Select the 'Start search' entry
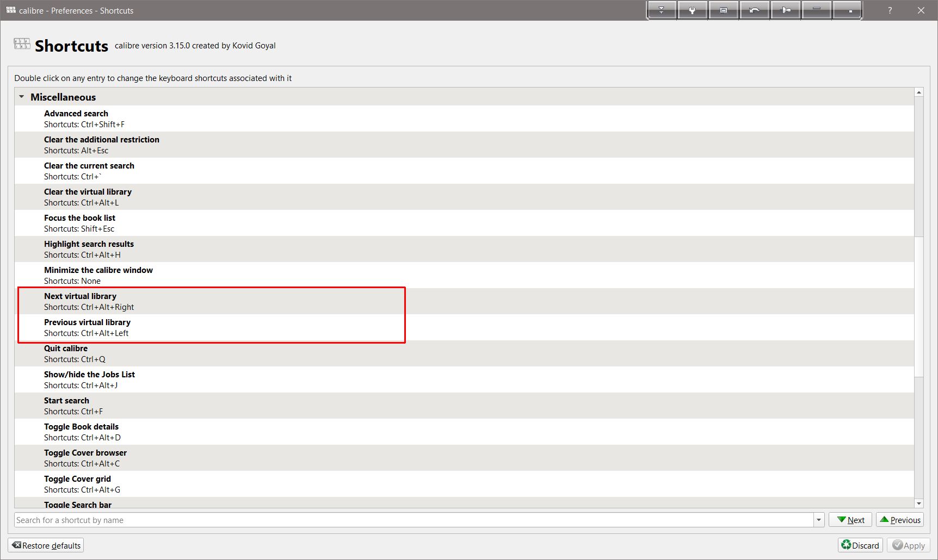 pos(464,406)
